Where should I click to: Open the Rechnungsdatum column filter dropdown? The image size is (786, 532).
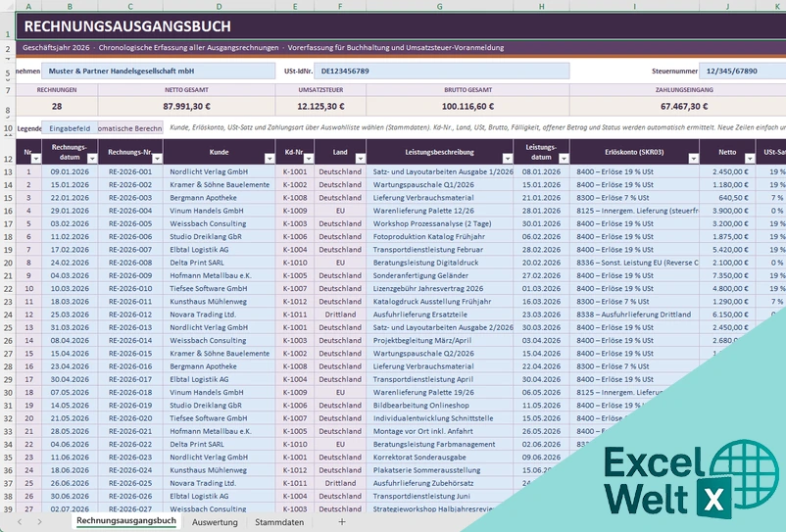[x=92, y=159]
